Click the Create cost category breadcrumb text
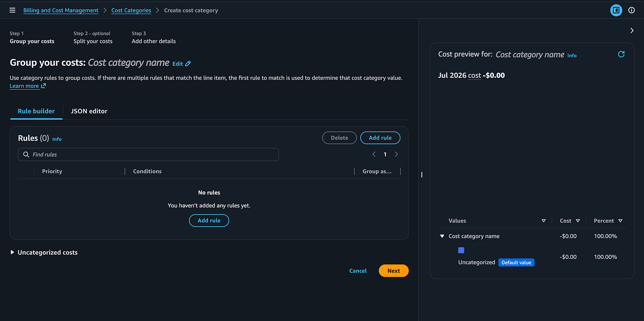 coord(191,10)
